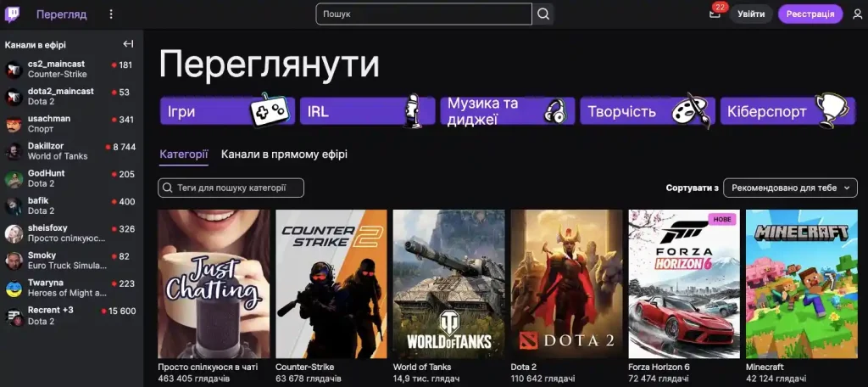Open the Recrent +3 channel name
The height and width of the screenshot is (387, 868).
[x=51, y=310]
